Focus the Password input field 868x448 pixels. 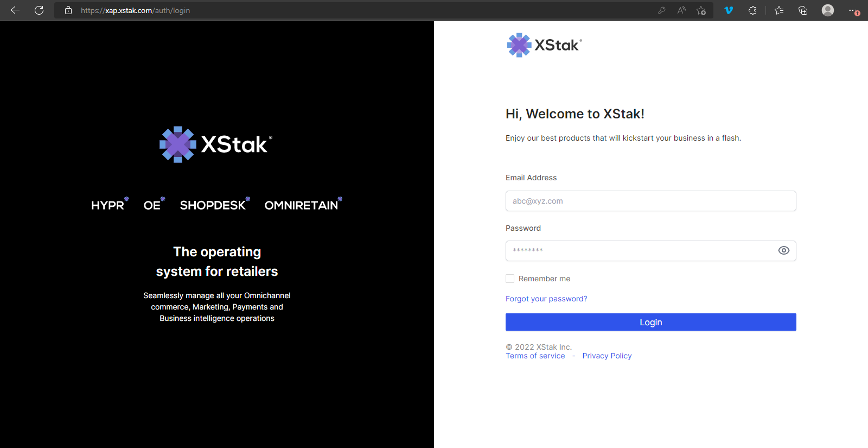[640, 251]
